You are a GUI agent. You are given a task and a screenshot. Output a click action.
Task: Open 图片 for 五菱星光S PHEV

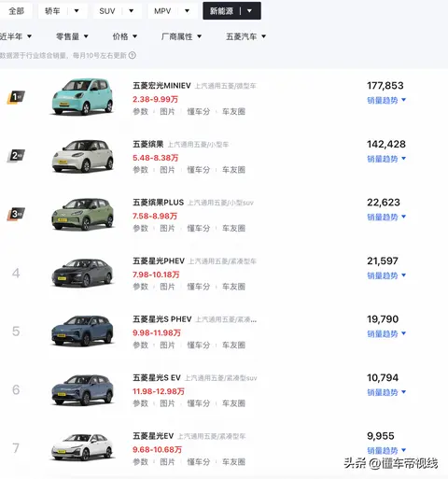pyautogui.click(x=167, y=345)
